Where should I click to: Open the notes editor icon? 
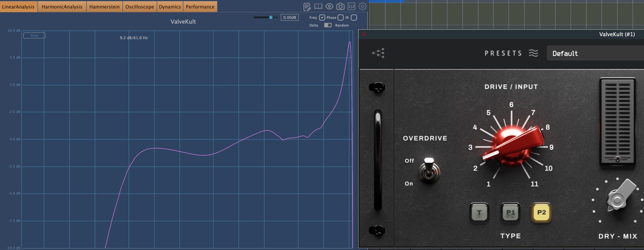[x=307, y=7]
